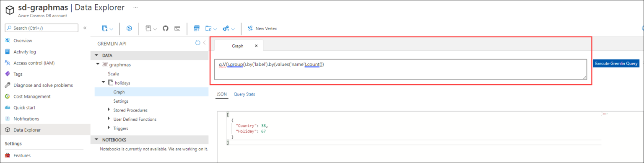Expand the gears icon dropdown arrow
The width and height of the screenshot is (644, 163).
(233, 29)
